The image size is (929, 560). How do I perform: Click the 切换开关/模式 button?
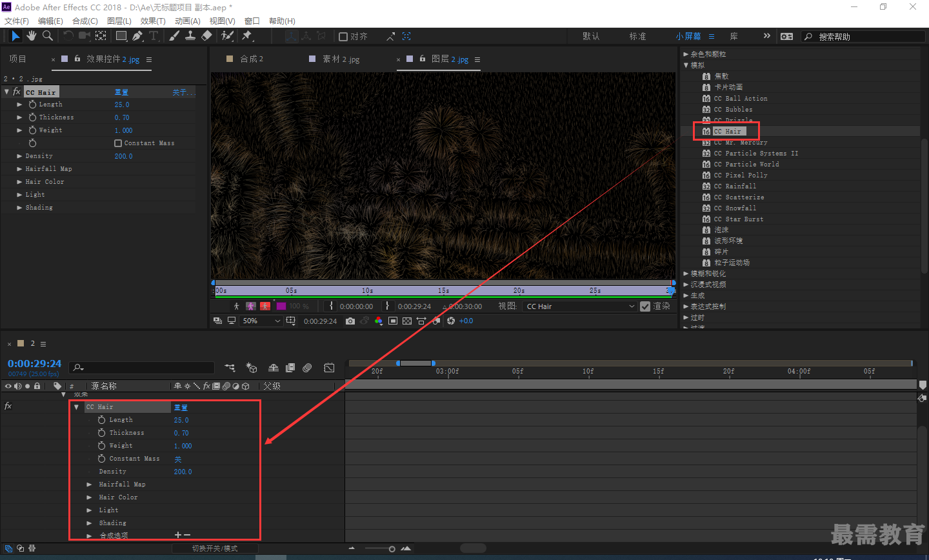click(x=215, y=548)
